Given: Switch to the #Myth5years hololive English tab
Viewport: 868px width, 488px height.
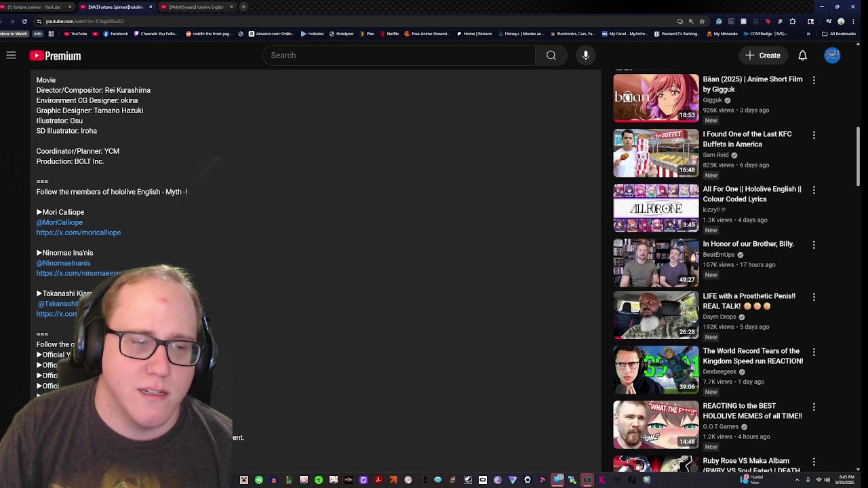Looking at the screenshot, I should 195,7.
